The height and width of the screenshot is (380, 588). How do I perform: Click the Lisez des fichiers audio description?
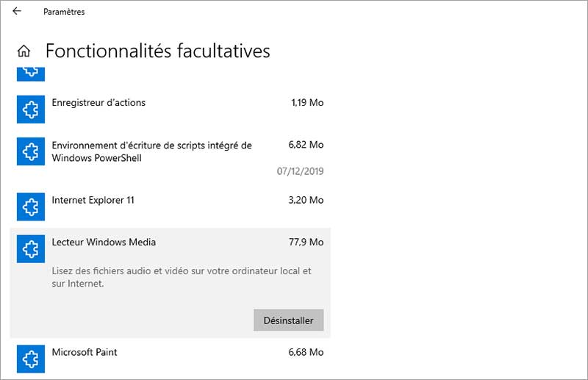click(x=182, y=277)
